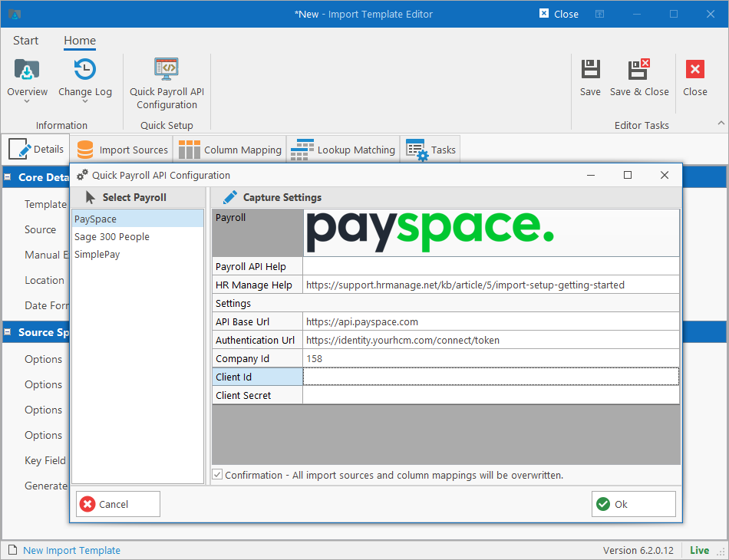Select the Details tab pencil icon
The image size is (729, 560).
coord(19,149)
